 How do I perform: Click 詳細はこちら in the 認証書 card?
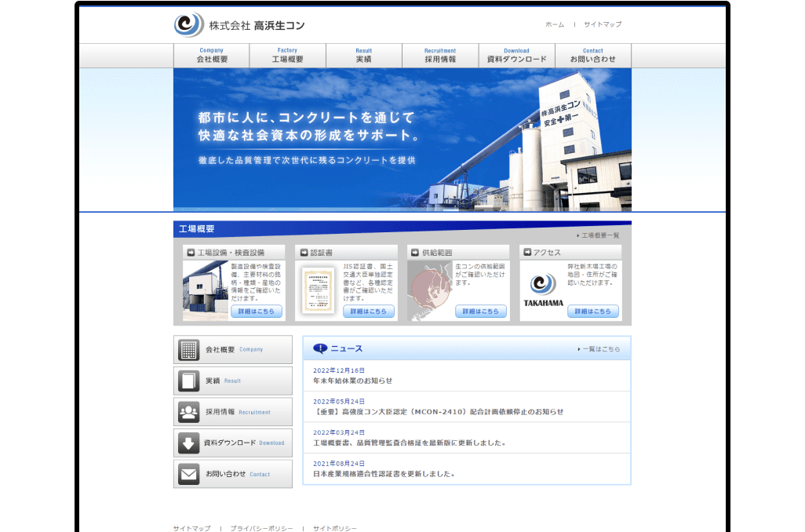[x=369, y=312]
